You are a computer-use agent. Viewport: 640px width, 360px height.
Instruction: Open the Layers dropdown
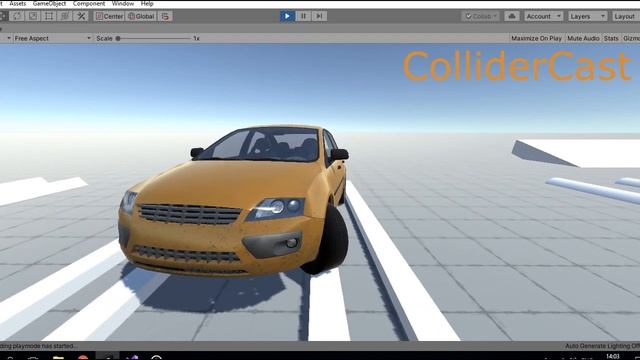(587, 16)
